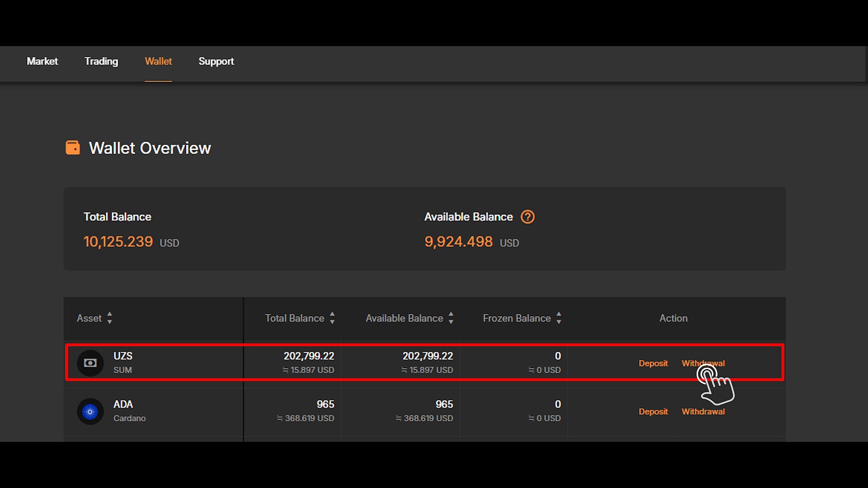Click the ADA asset name

point(123,404)
